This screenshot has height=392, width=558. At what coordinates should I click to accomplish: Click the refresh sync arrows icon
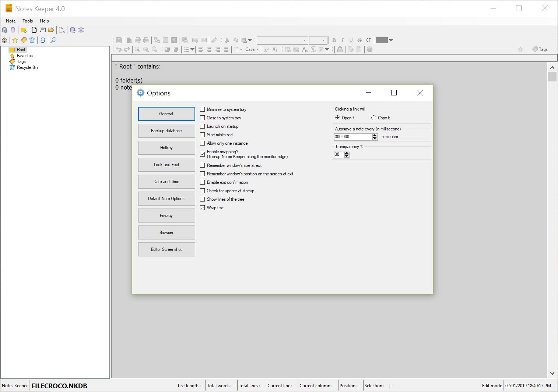coord(43,40)
